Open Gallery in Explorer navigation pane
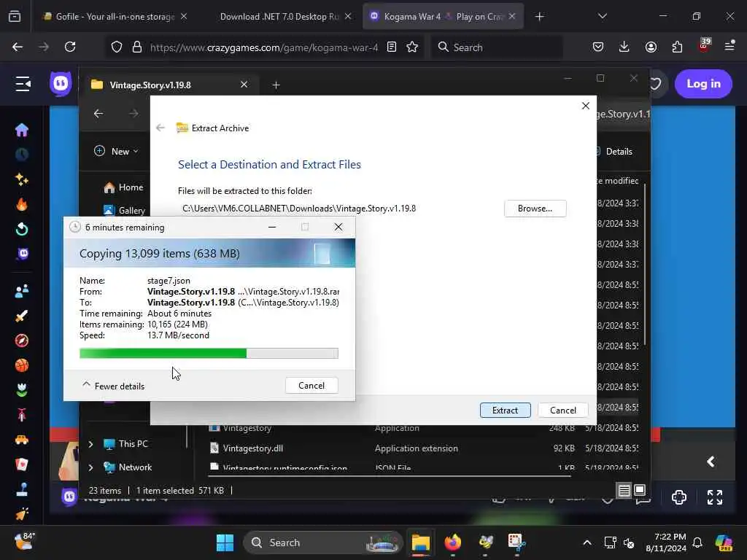The width and height of the screenshot is (747, 560). (124, 210)
